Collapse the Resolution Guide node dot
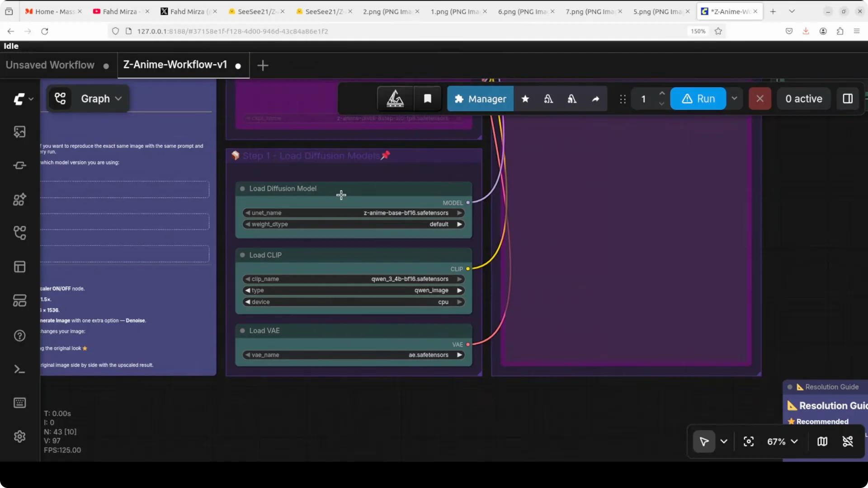Screen dimensions: 868x488 coord(790,387)
